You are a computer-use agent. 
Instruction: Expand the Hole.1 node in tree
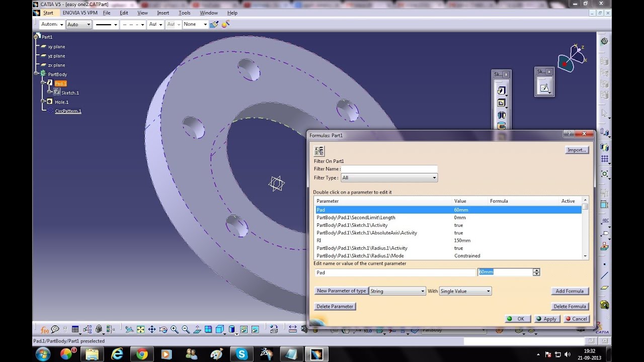[x=43, y=102]
